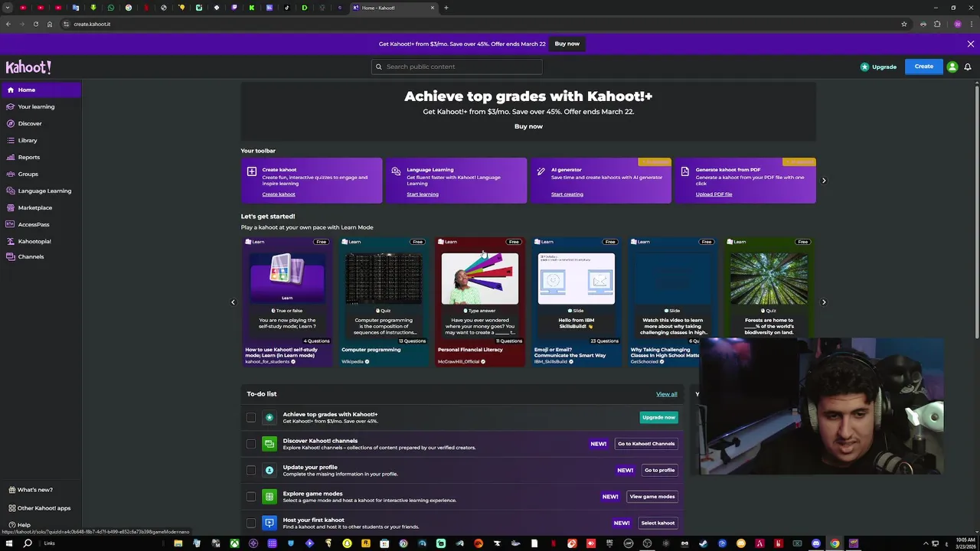Click the Discover Kahoot! channels green icon
The height and width of the screenshot is (551, 980).
click(x=269, y=444)
